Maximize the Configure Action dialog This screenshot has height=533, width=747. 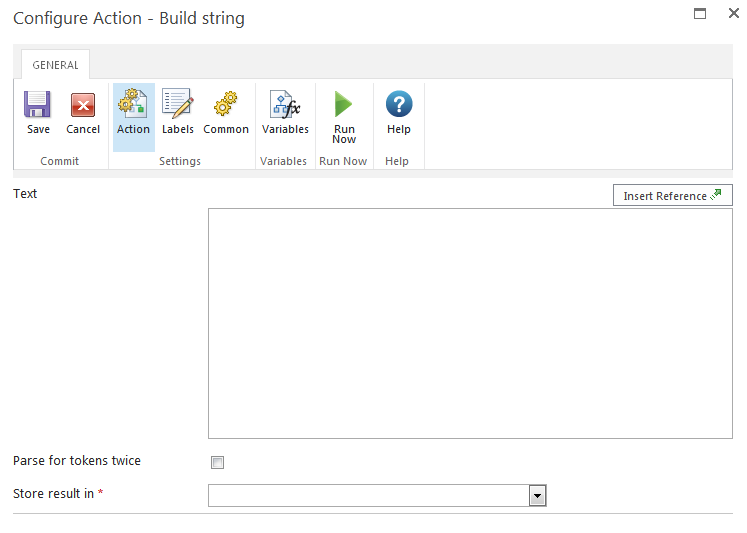[x=700, y=14]
